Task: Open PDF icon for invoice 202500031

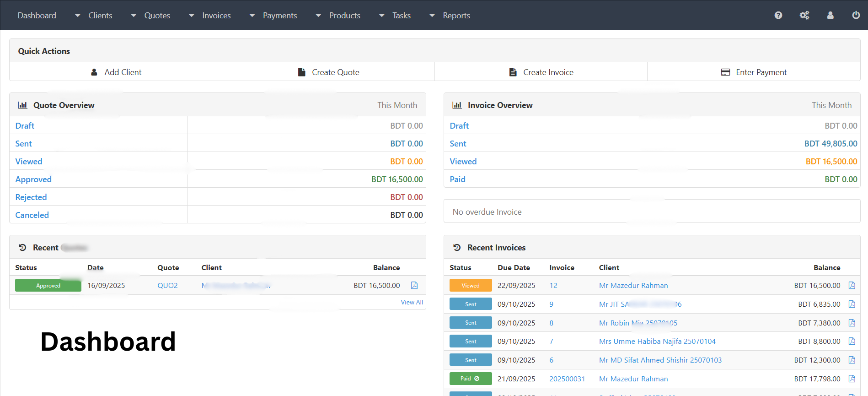Action: coord(852,379)
